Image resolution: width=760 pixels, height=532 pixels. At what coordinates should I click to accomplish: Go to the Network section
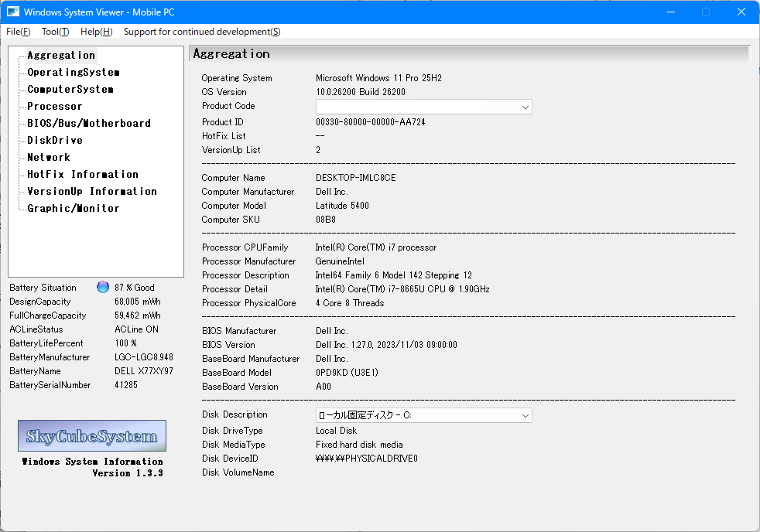(x=49, y=158)
